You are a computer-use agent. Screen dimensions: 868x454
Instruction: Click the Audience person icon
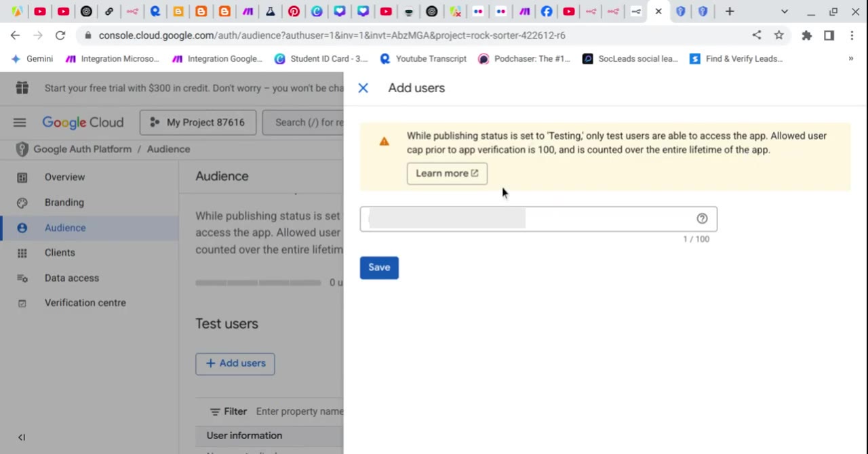22,228
